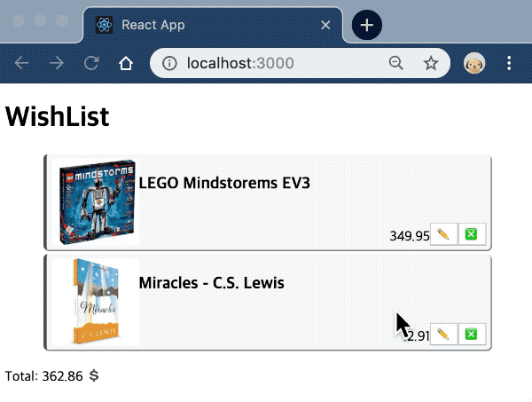The height and width of the screenshot is (402, 532).
Task: Bookmark this page with the star
Action: (x=431, y=63)
